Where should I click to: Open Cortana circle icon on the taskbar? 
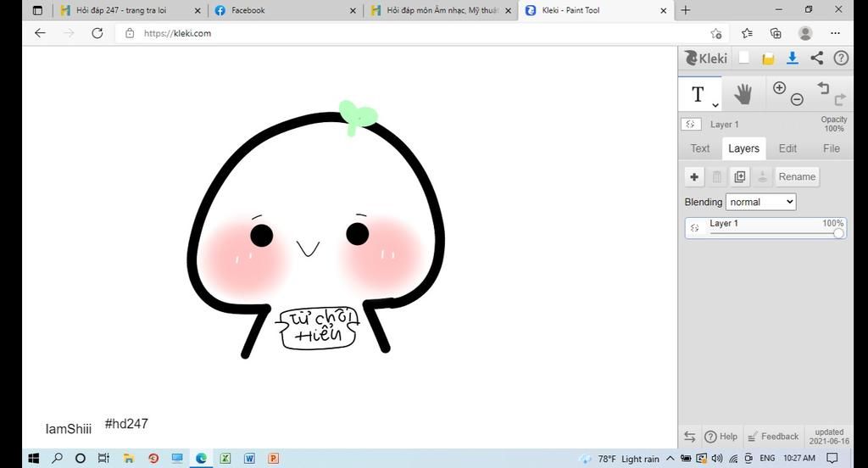81,458
